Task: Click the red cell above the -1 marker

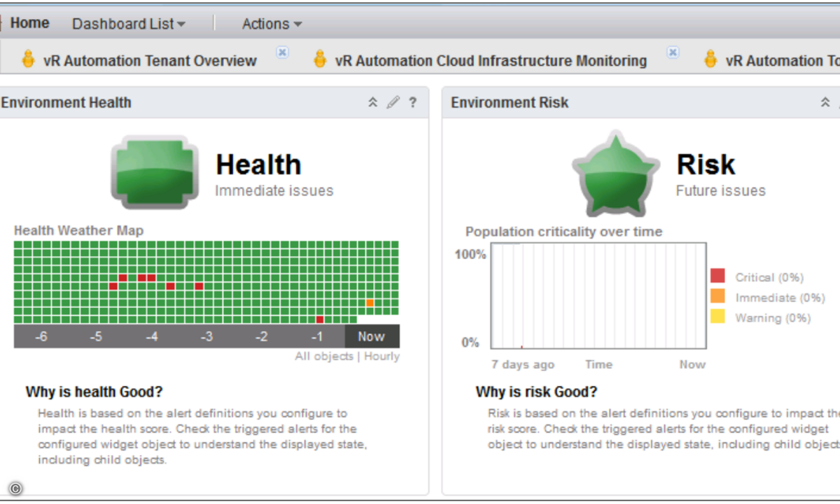Action: tap(320, 319)
